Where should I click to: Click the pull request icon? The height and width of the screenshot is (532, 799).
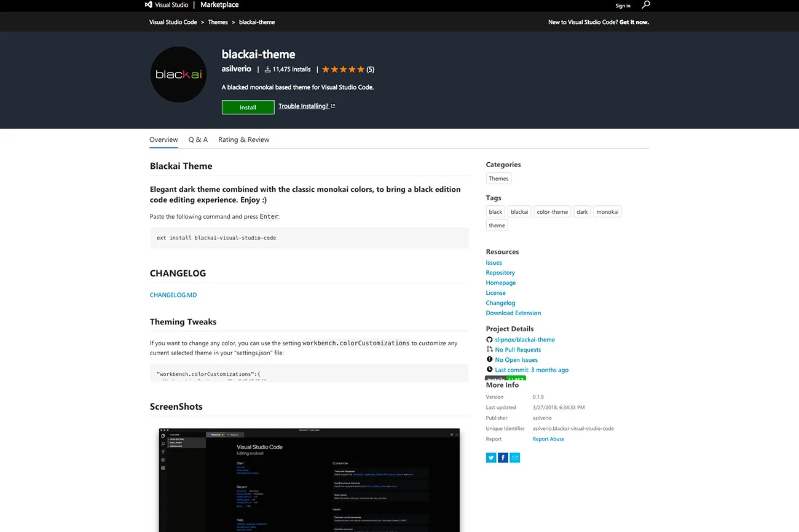pyautogui.click(x=489, y=350)
